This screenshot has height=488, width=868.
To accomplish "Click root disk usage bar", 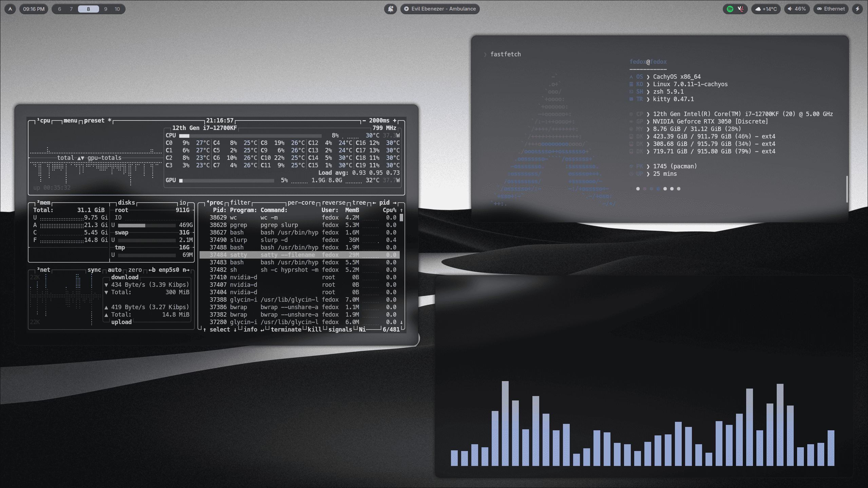I will [x=147, y=225].
